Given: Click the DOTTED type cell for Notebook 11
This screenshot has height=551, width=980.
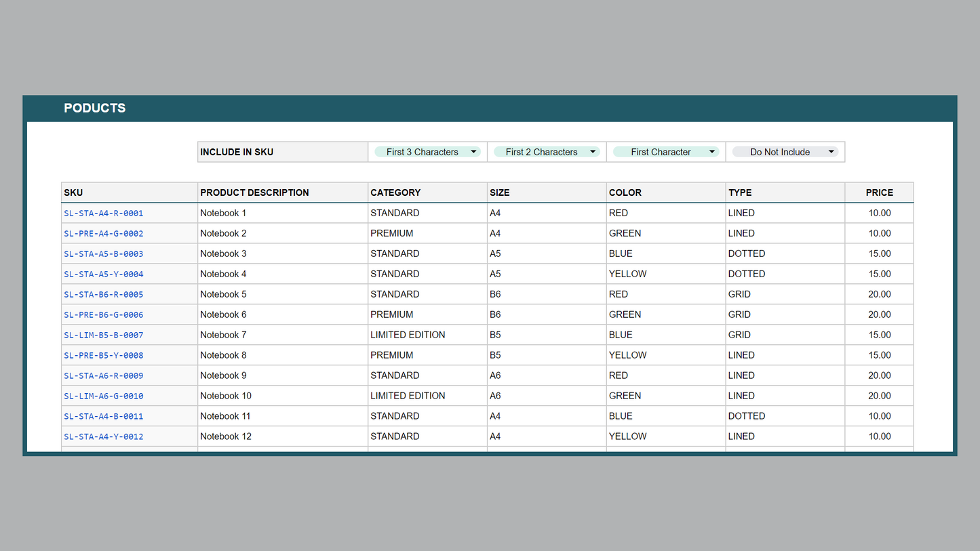Looking at the screenshot, I should tap(746, 416).
